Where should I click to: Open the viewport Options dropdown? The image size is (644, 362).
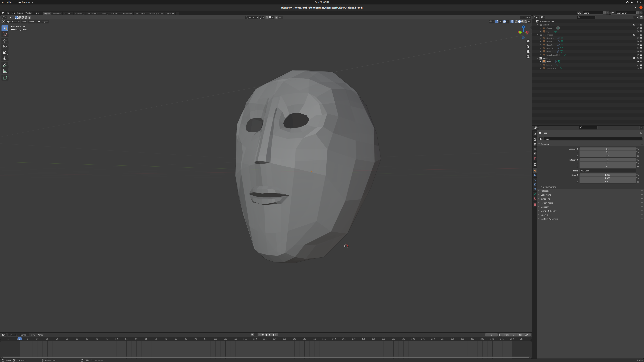[525, 17]
